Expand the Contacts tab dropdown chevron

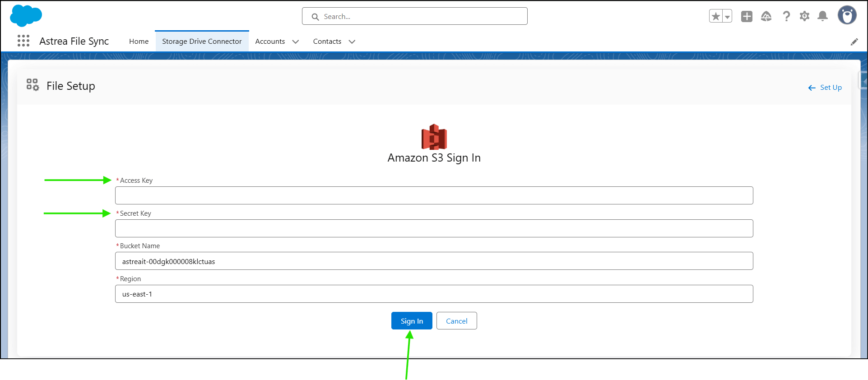(352, 42)
